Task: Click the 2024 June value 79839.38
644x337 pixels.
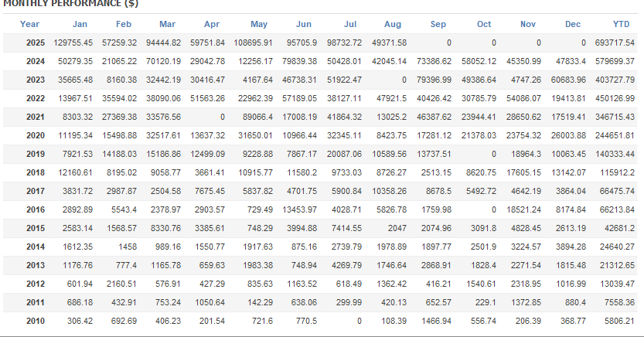Action: click(299, 61)
